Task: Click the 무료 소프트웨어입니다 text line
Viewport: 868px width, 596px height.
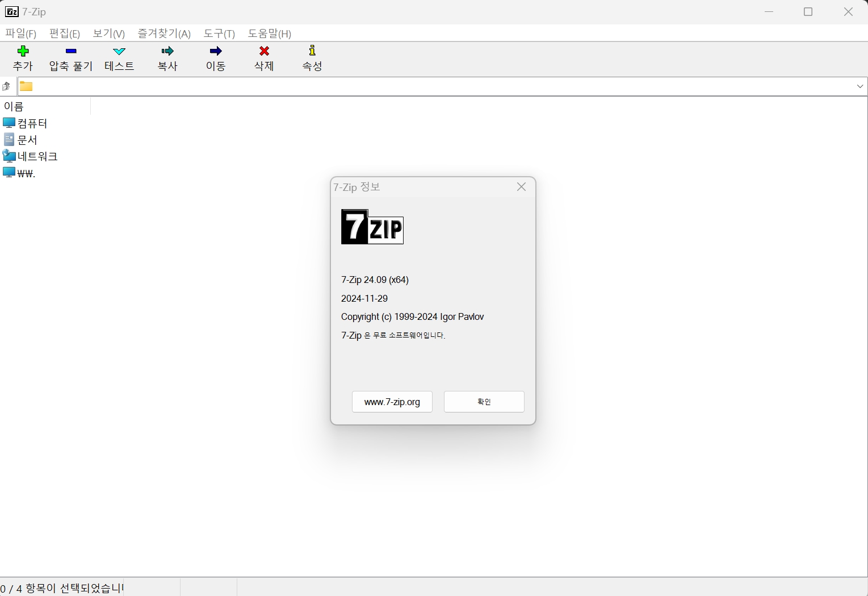Action: point(393,335)
